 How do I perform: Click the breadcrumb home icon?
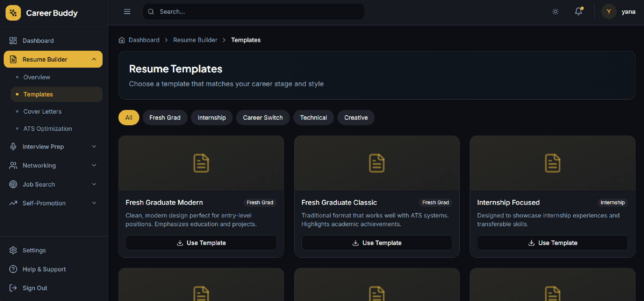click(x=122, y=40)
